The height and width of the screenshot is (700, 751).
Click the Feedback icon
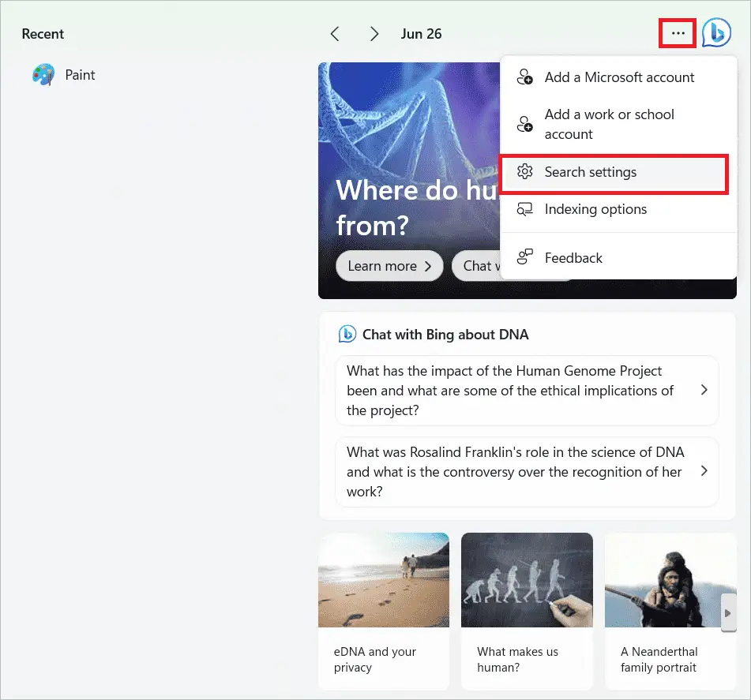[524, 258]
